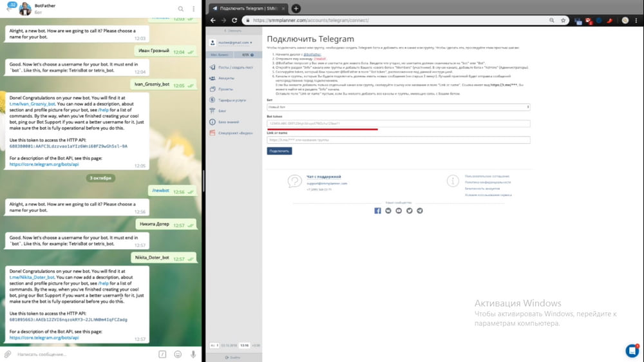Open search in BotFather chat header

tap(181, 8)
